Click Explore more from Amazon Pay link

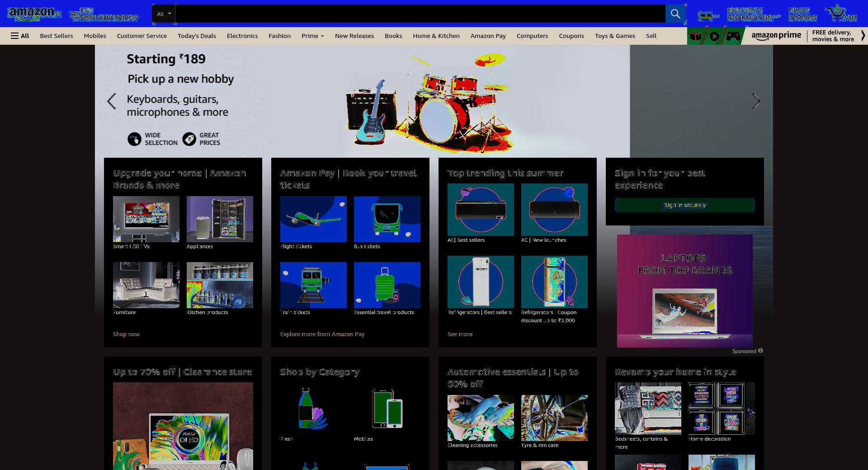(322, 334)
